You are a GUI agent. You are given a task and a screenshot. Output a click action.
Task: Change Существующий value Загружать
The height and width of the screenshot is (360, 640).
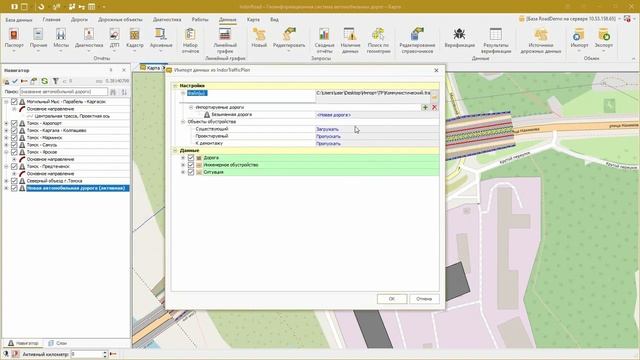pyautogui.click(x=327, y=129)
